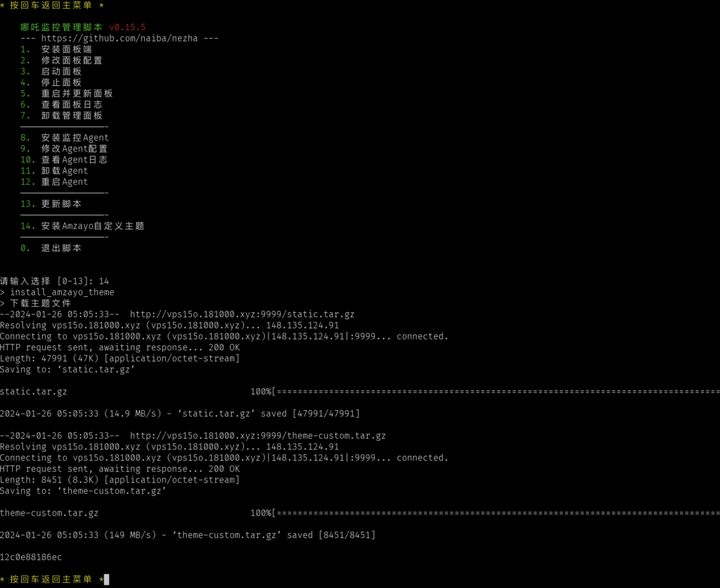
Task: Click option 14 安装Amzayo自定义主题
Action: tap(92, 226)
